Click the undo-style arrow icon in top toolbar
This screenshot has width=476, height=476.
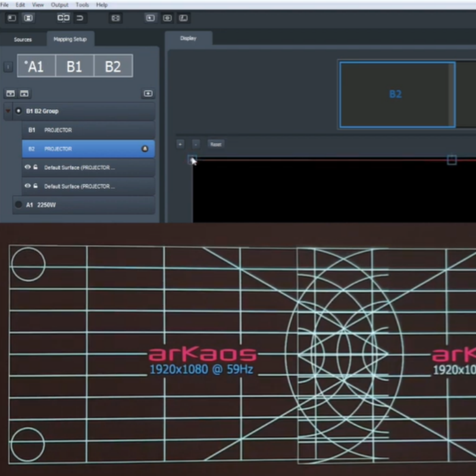(80, 18)
